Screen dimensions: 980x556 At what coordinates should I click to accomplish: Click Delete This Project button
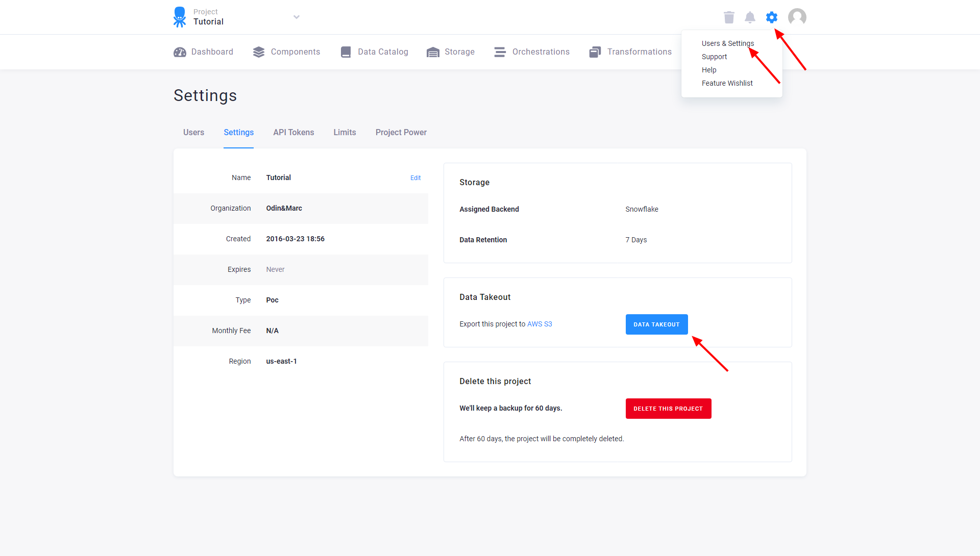(x=668, y=409)
